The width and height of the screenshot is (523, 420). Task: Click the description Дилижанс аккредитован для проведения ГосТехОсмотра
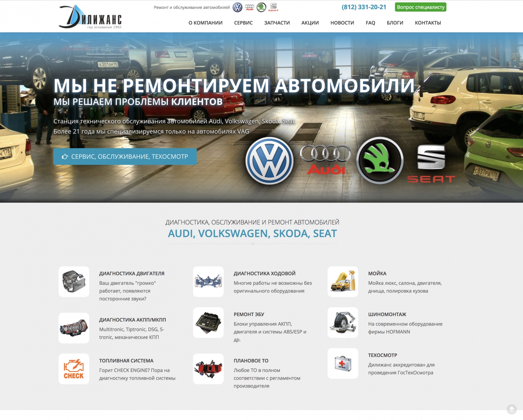tap(401, 369)
